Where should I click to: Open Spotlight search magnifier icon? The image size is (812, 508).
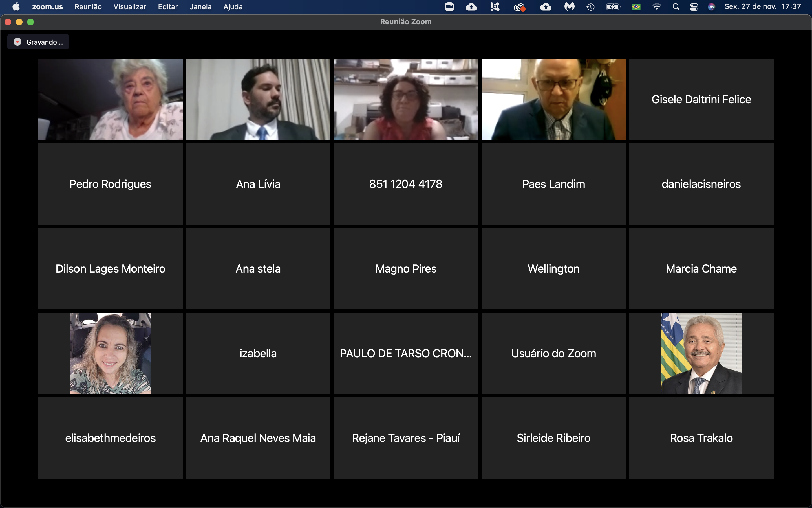[x=676, y=7]
